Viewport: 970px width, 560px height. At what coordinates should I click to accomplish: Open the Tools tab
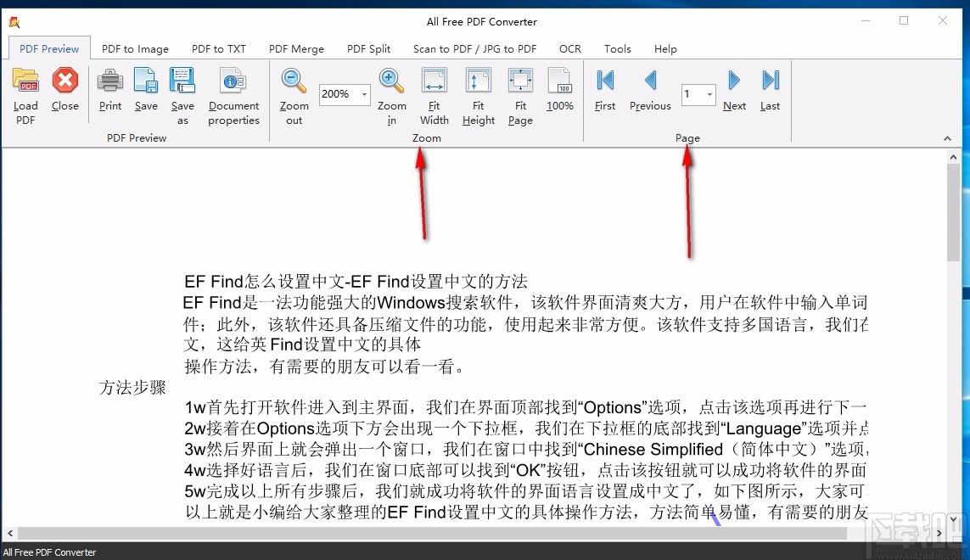coord(617,49)
